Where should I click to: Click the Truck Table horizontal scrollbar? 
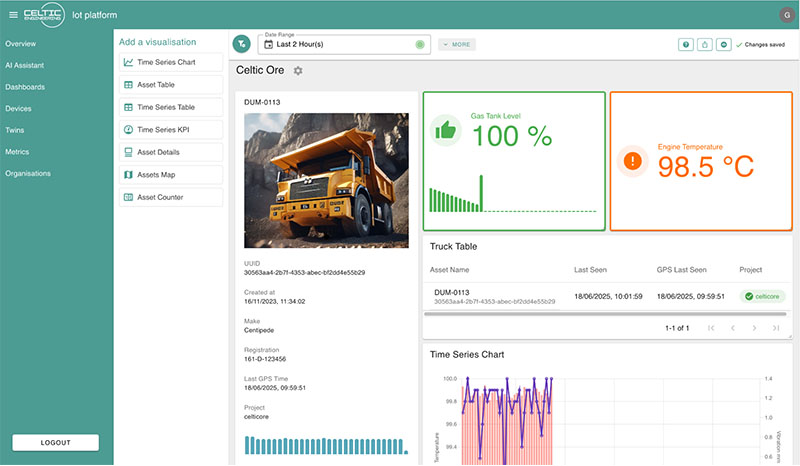pyautogui.click(x=605, y=314)
